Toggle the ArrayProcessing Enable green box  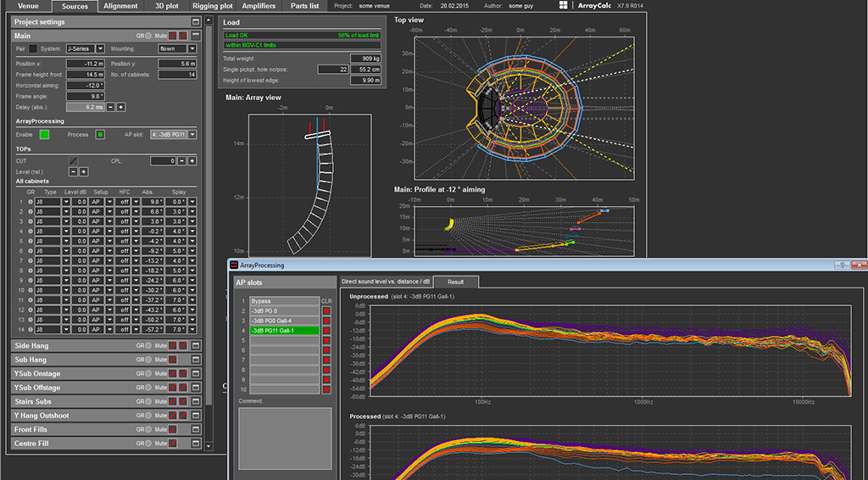44,134
